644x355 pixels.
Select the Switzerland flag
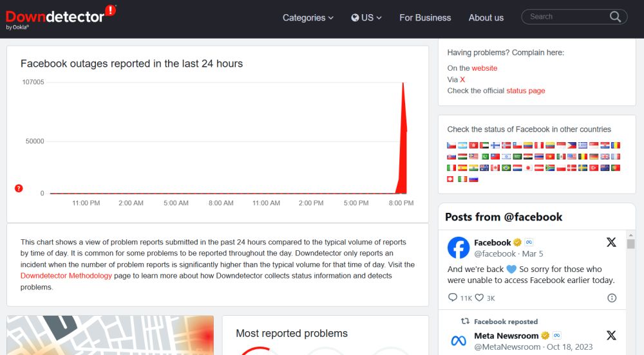450,179
